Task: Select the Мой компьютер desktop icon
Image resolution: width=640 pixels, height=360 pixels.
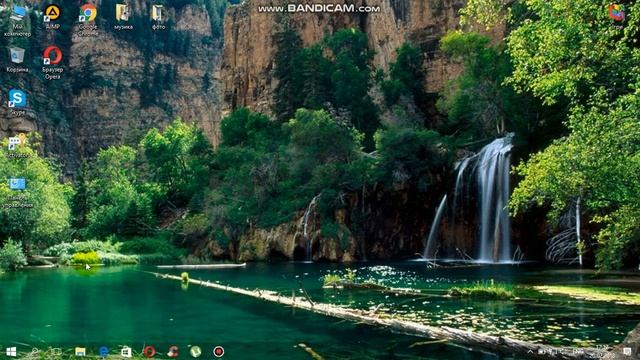Action: pos(18,20)
